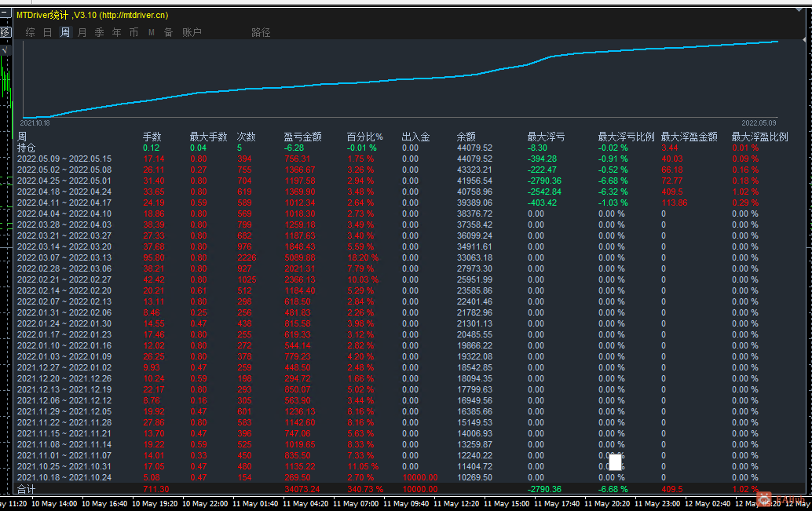Open the 月 monthly statistics tab
This screenshot has width=812, height=511.
point(82,32)
